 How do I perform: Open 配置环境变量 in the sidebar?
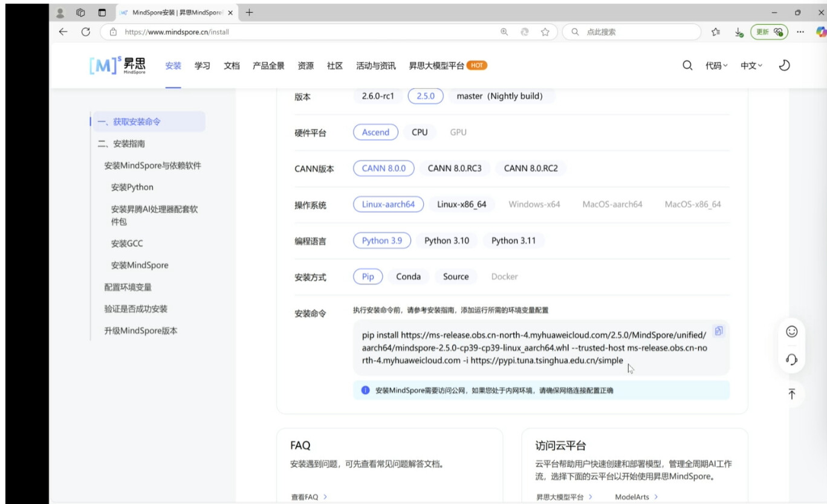click(x=128, y=287)
